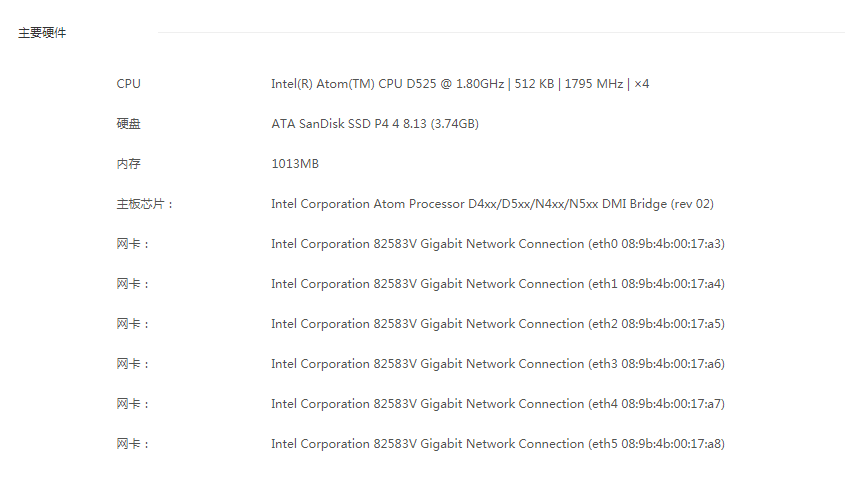
Task: Select the 网卡 label beside eth5
Action: [x=133, y=444]
